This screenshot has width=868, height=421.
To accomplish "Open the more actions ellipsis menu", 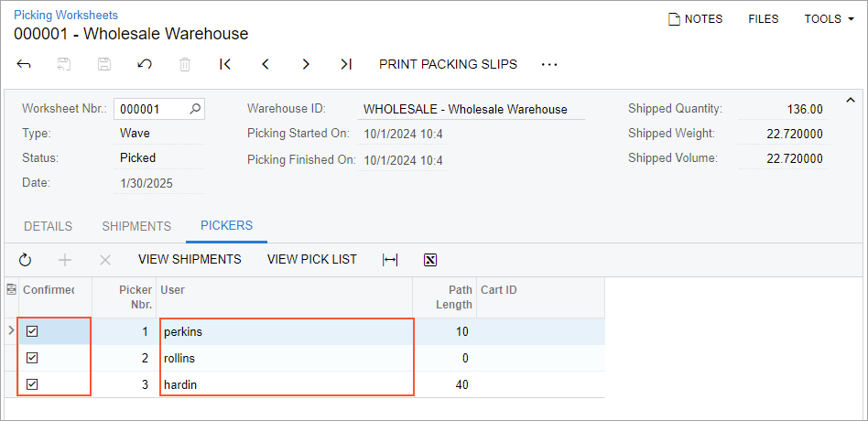I will [x=549, y=64].
